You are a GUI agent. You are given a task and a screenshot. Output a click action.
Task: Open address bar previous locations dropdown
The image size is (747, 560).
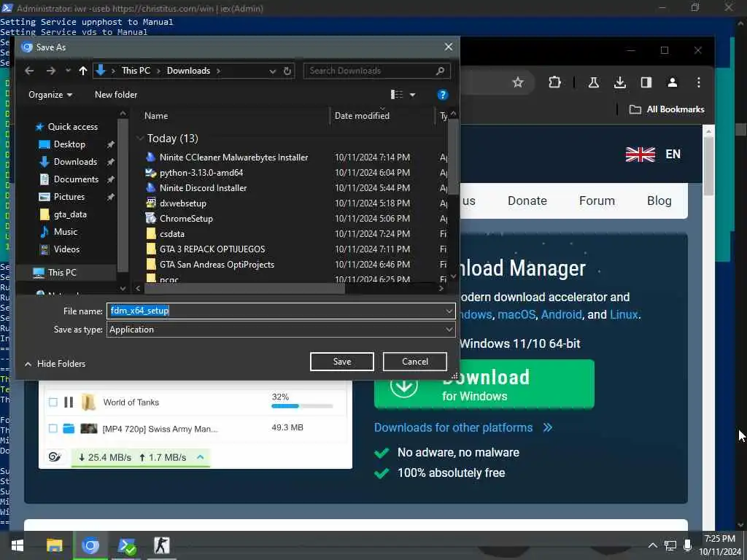click(x=273, y=71)
